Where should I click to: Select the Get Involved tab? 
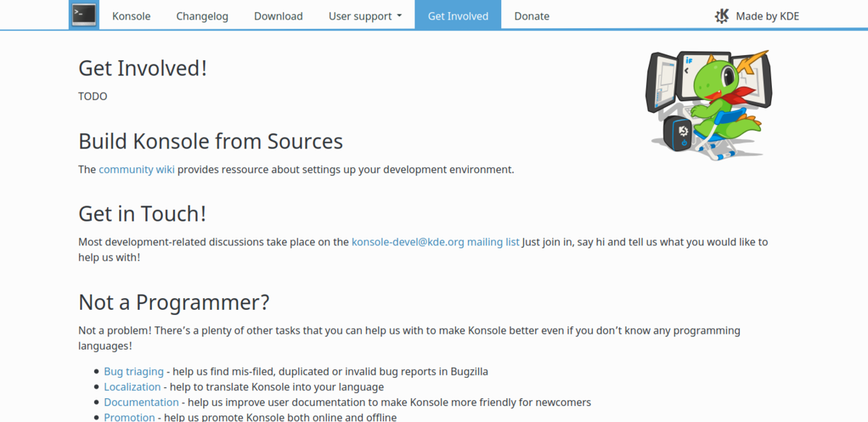[458, 16]
